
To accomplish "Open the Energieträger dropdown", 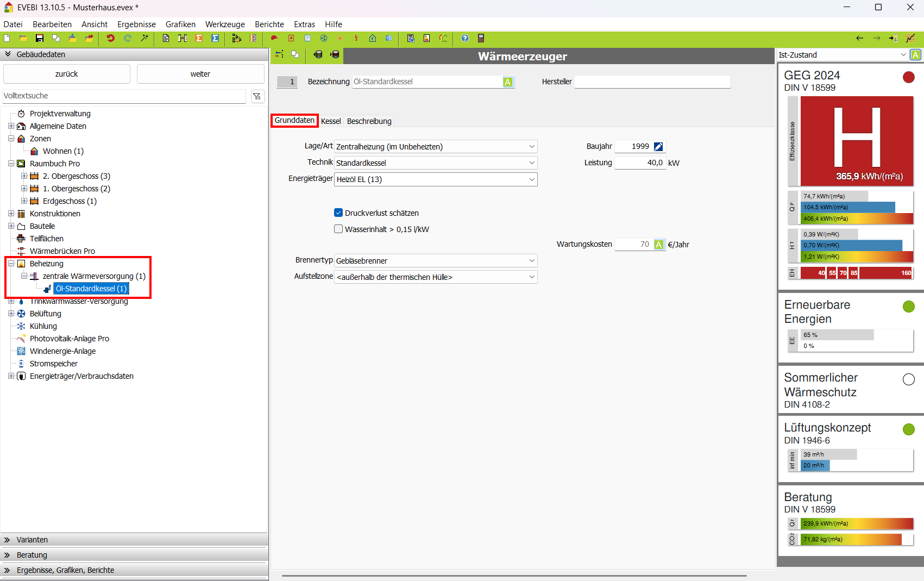I will coord(531,179).
